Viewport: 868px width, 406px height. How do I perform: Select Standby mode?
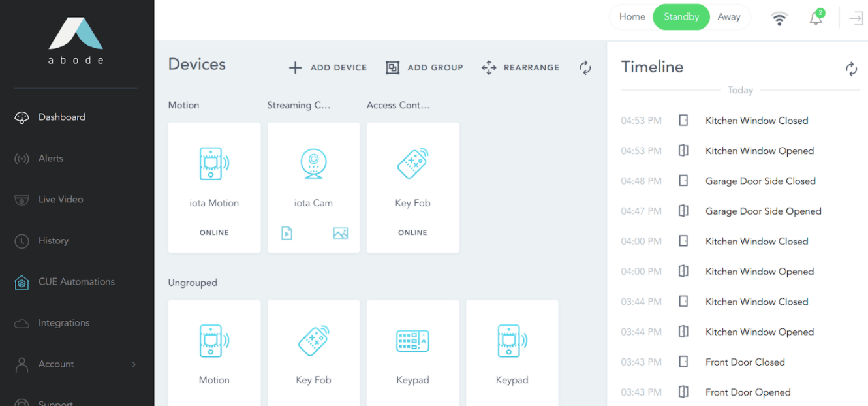681,17
